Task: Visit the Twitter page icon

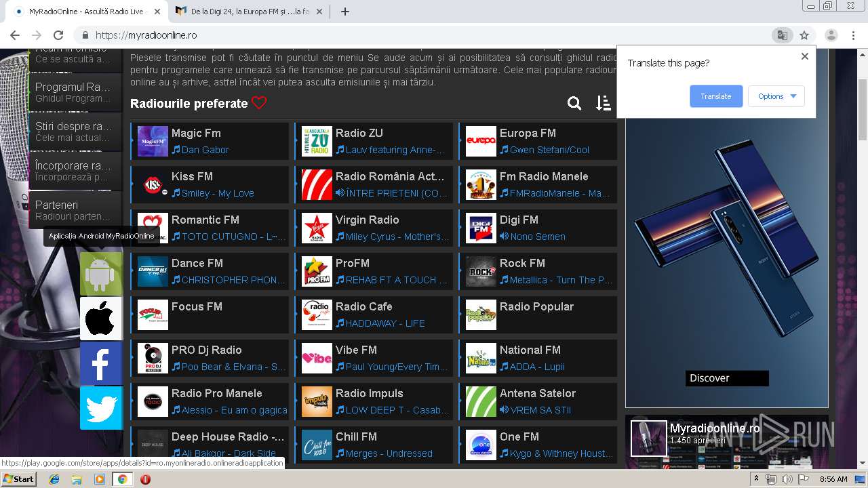Action: point(101,408)
